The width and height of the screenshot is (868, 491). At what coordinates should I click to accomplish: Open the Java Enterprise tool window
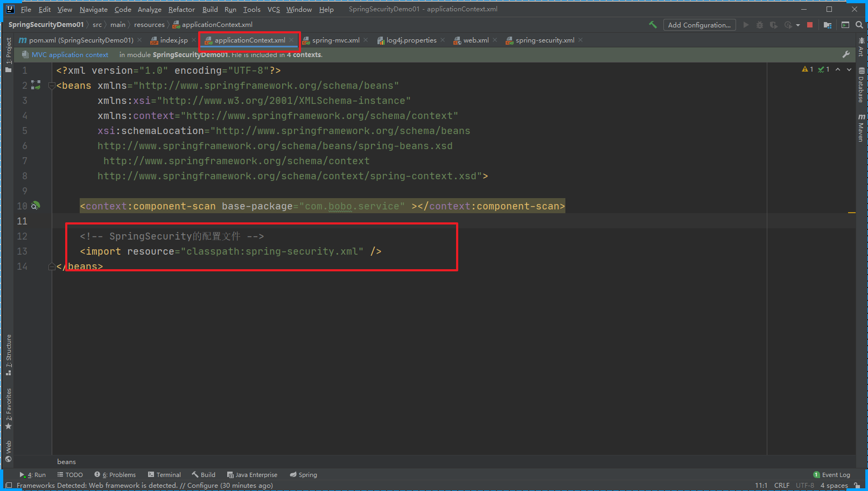(252, 474)
